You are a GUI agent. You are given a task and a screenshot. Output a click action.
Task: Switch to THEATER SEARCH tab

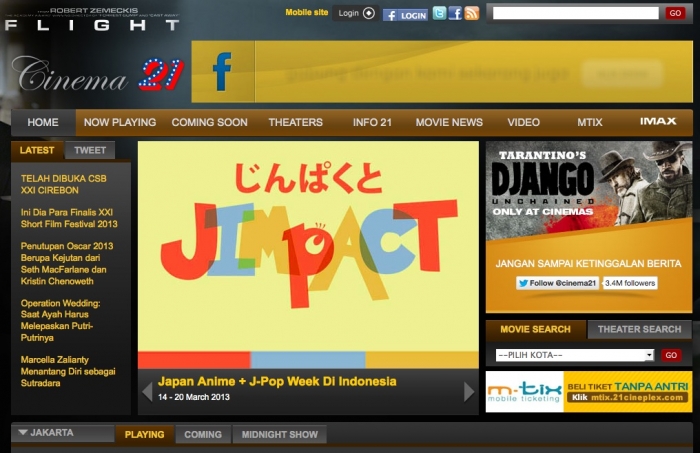639,329
